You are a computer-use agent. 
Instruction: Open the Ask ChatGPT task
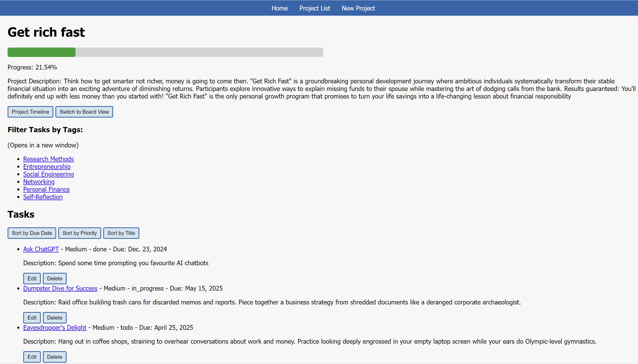(41, 249)
